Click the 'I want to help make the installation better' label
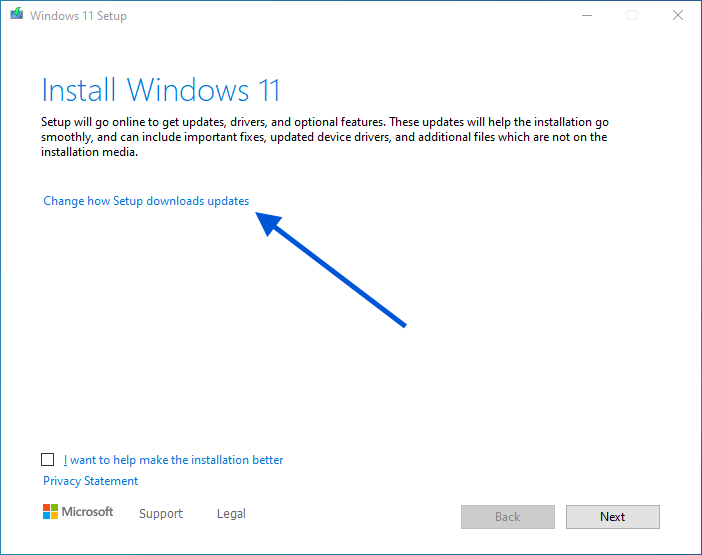This screenshot has width=702, height=555. tap(173, 460)
